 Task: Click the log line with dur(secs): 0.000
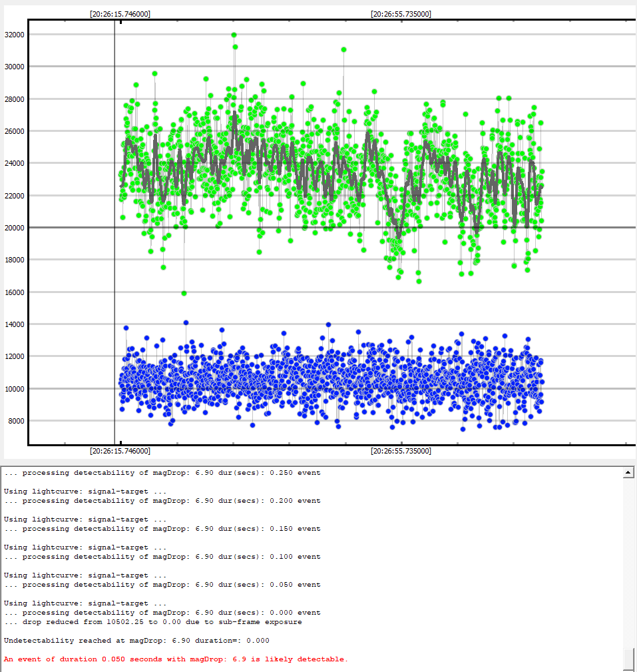coord(162,613)
